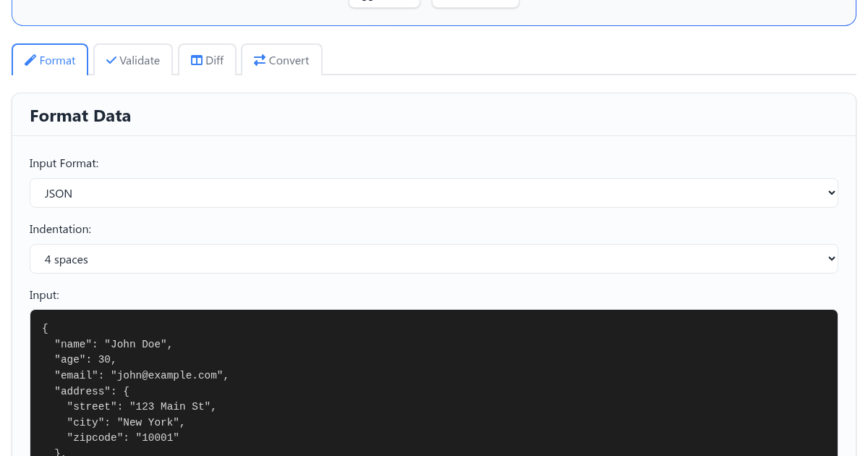The width and height of the screenshot is (868, 456).
Task: Click the "Input:" label above the editor
Action: tap(44, 295)
